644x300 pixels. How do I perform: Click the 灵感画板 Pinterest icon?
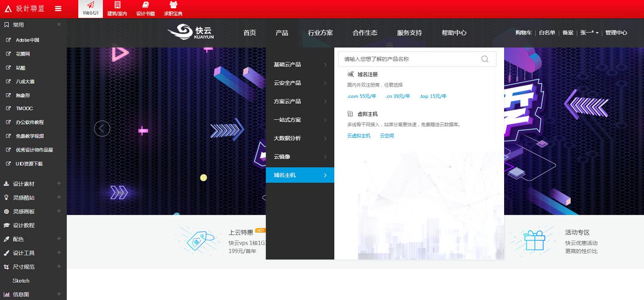pos(7,211)
